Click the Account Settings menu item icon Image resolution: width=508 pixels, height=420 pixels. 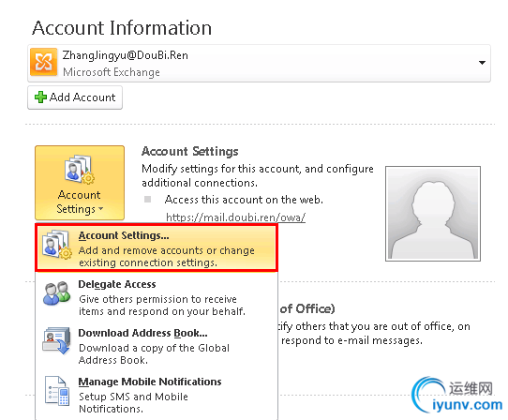click(x=56, y=245)
